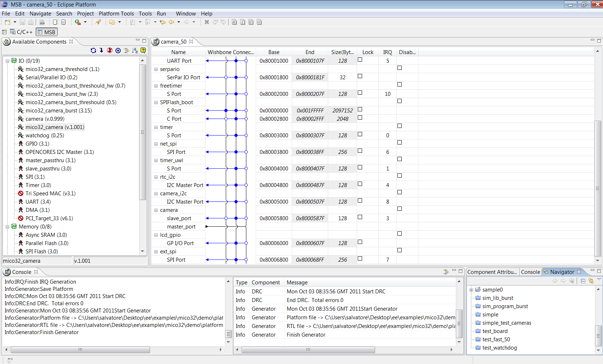The height and width of the screenshot is (364, 603).
Task: Click the Print toolbar icon
Action: click(x=31, y=22)
